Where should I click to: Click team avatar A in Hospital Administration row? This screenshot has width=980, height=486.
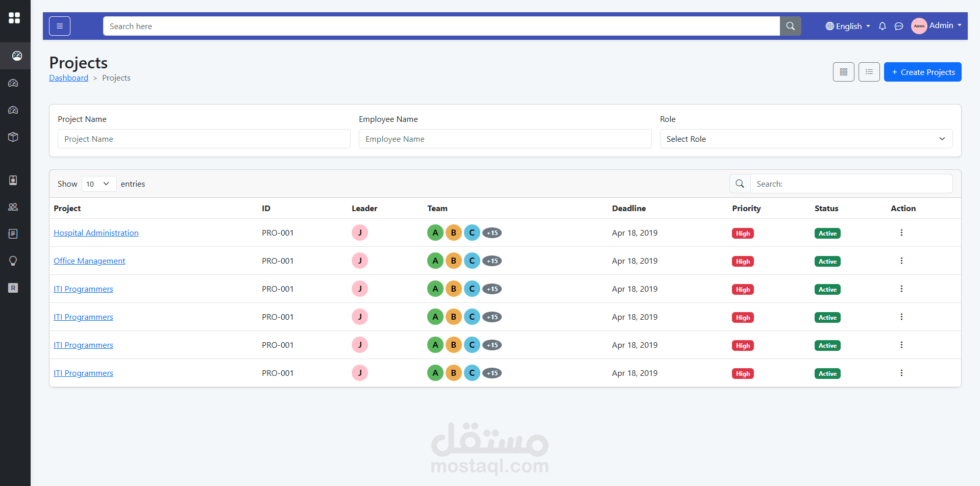[x=435, y=233]
